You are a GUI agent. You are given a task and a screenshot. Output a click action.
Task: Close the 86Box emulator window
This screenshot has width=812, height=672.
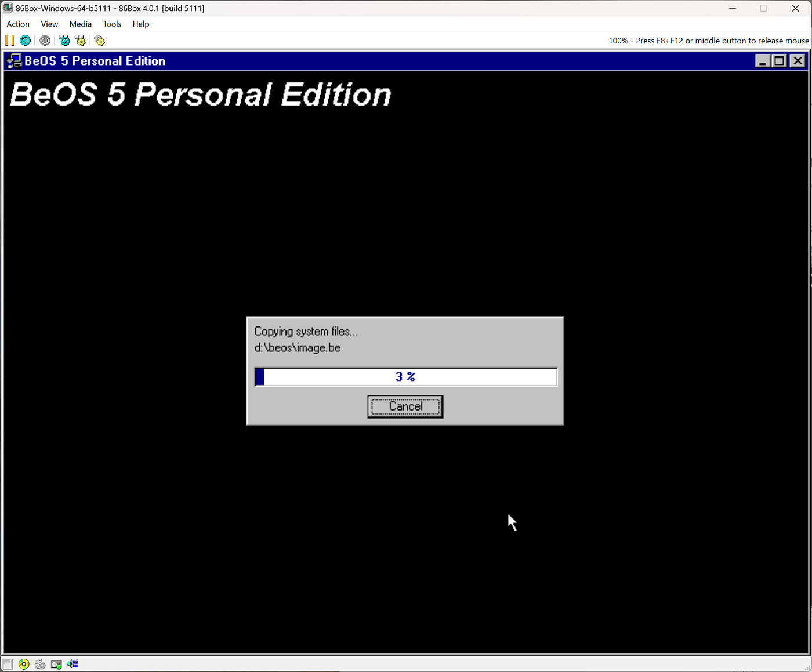click(x=796, y=8)
